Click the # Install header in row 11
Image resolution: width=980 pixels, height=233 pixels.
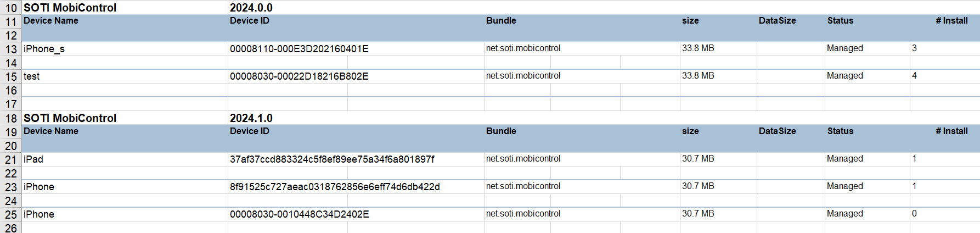click(x=951, y=21)
